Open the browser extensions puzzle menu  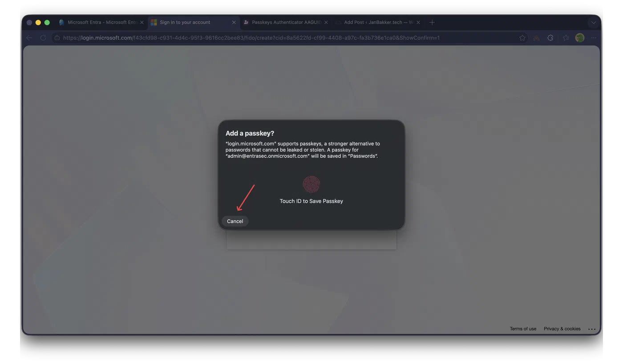click(x=550, y=38)
